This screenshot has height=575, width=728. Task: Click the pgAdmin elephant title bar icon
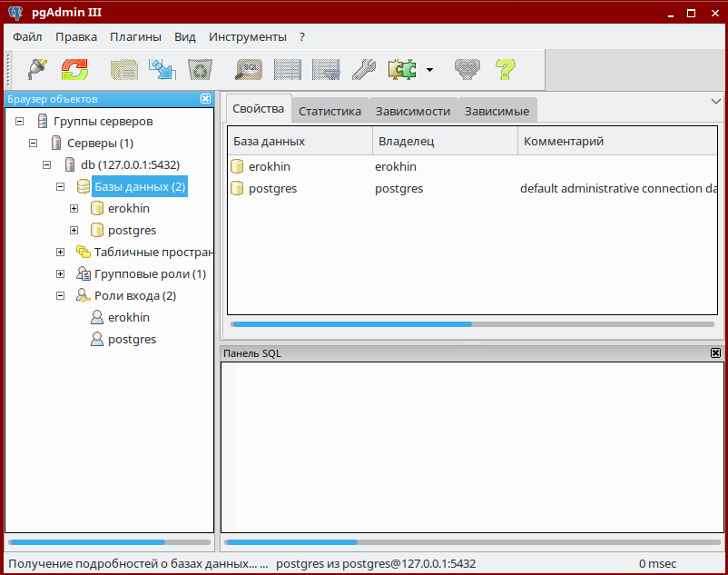pos(15,13)
